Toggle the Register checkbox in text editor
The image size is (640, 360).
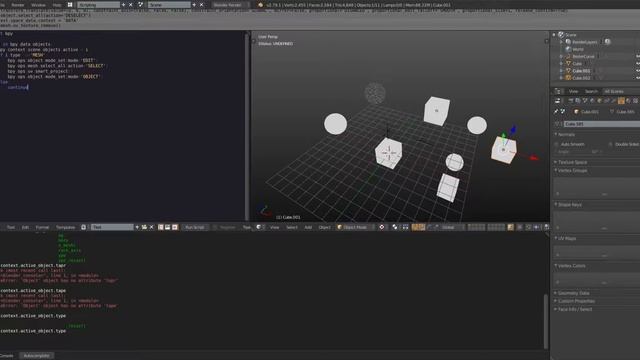point(215,227)
